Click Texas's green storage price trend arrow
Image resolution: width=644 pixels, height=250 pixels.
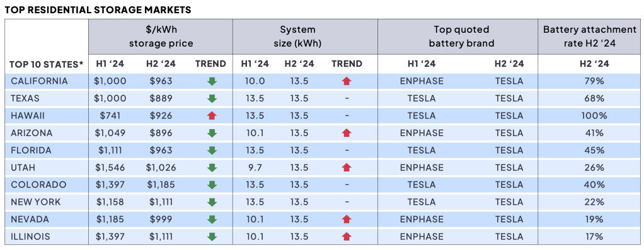(x=212, y=98)
